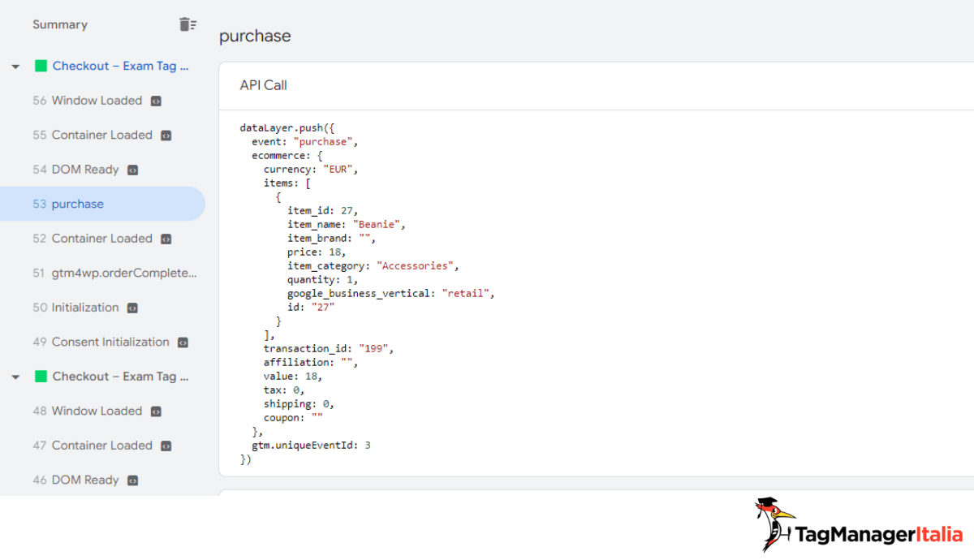Click the code icon beside 56 Window Loaded
The height and width of the screenshot is (560, 974).
pyautogui.click(x=156, y=101)
